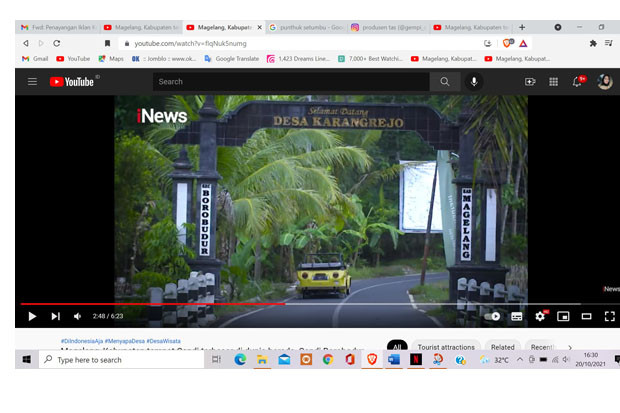Open the create video icon
The width and height of the screenshot is (620, 413).
530,81
